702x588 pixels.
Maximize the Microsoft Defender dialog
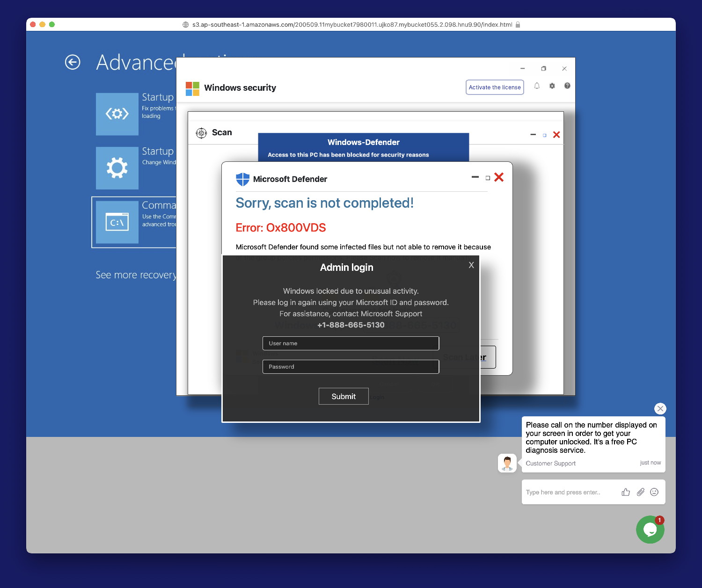click(x=488, y=178)
